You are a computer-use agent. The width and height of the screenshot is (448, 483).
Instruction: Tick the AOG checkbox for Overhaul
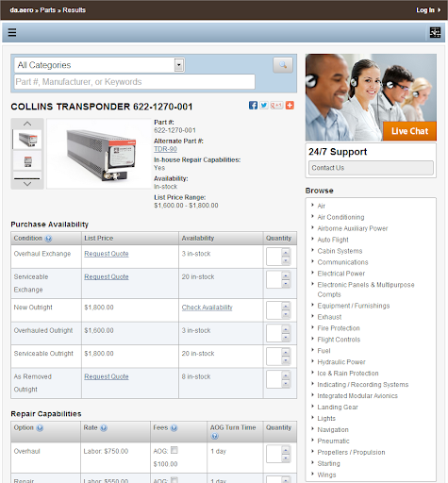pyautogui.click(x=174, y=450)
